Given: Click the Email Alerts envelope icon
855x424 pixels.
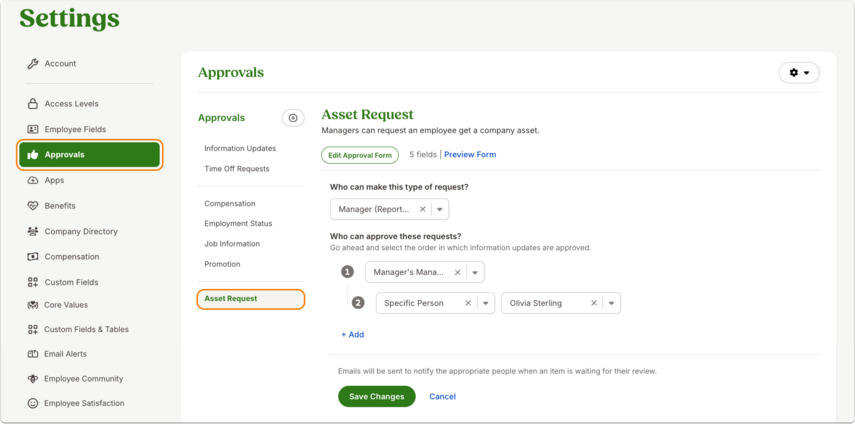Looking at the screenshot, I should click(32, 354).
